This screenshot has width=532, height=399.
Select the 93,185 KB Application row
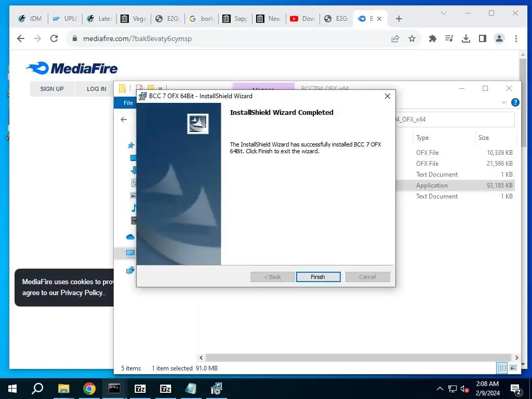click(456, 185)
